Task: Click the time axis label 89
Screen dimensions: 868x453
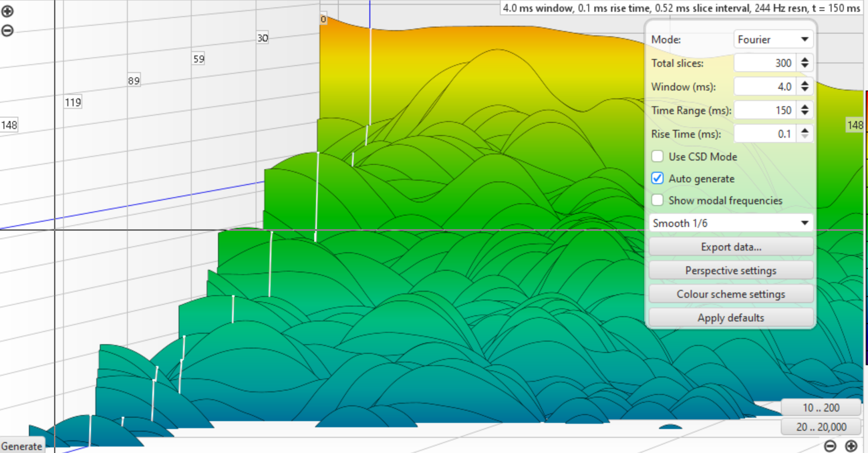Action: click(134, 81)
